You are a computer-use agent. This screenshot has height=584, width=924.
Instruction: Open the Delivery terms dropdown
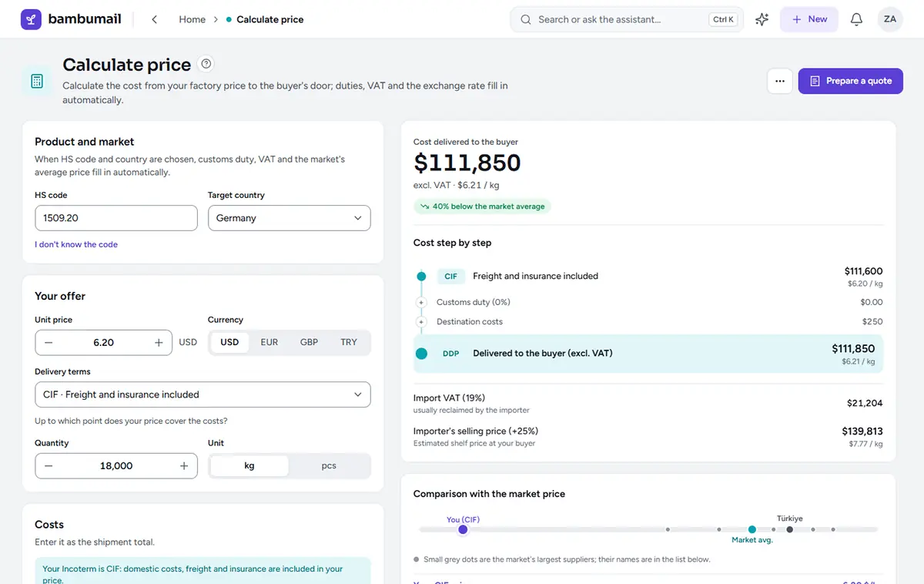coord(203,394)
